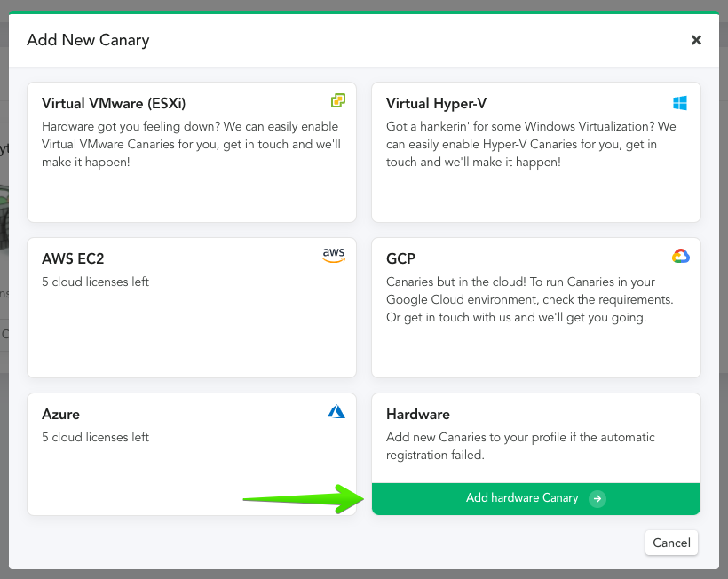
Task: Click the Google Cloud logo icon
Action: [x=680, y=257]
